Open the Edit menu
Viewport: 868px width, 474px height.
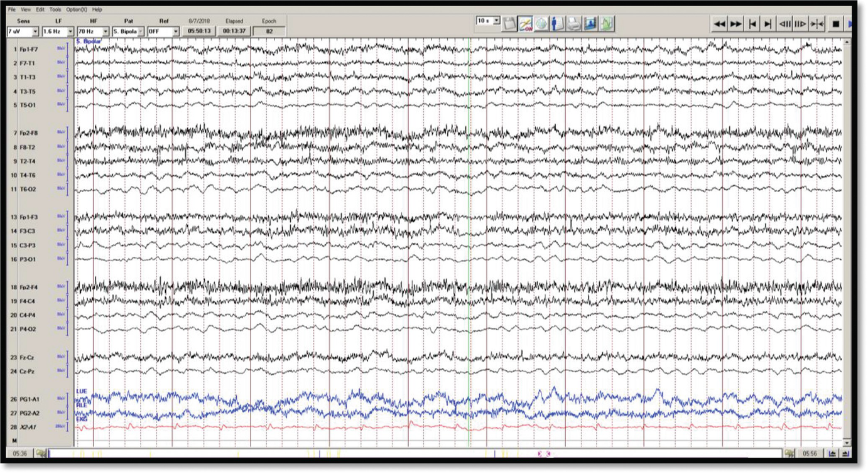pyautogui.click(x=40, y=9)
